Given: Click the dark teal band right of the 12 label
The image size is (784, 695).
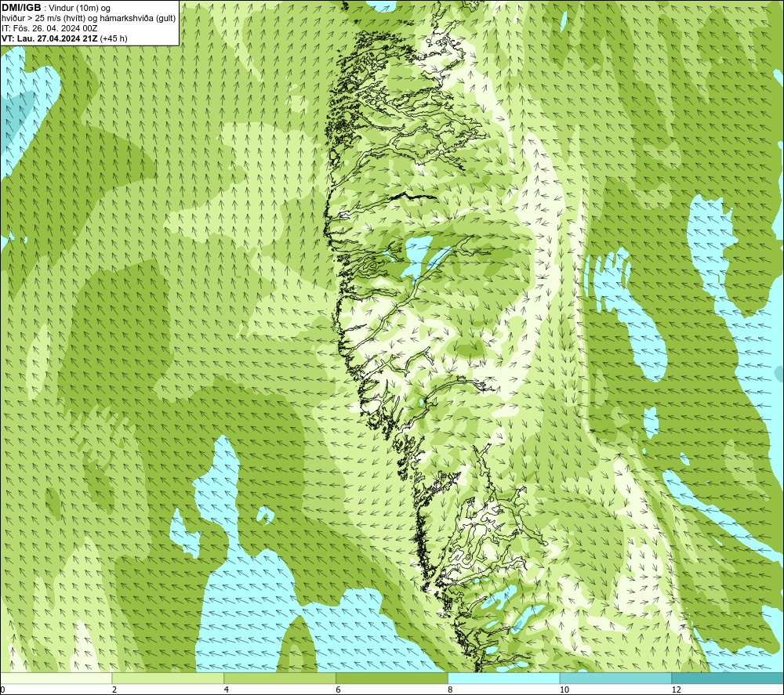Looking at the screenshot, I should 728,678.
